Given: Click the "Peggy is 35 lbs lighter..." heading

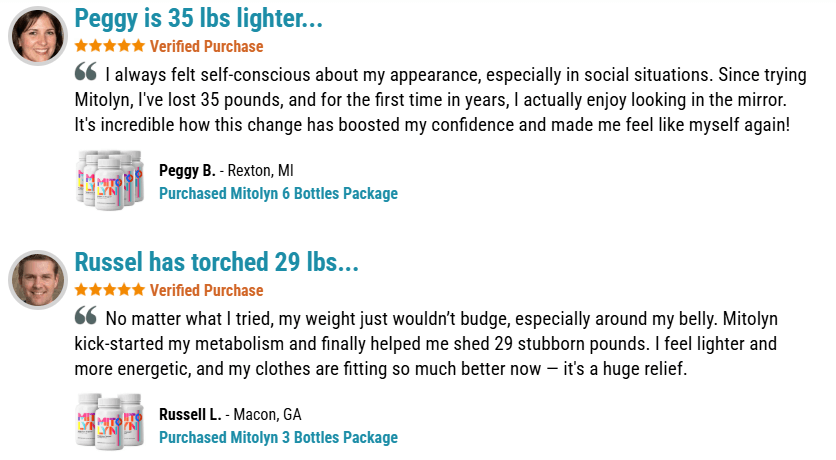Looking at the screenshot, I should pos(199,19).
